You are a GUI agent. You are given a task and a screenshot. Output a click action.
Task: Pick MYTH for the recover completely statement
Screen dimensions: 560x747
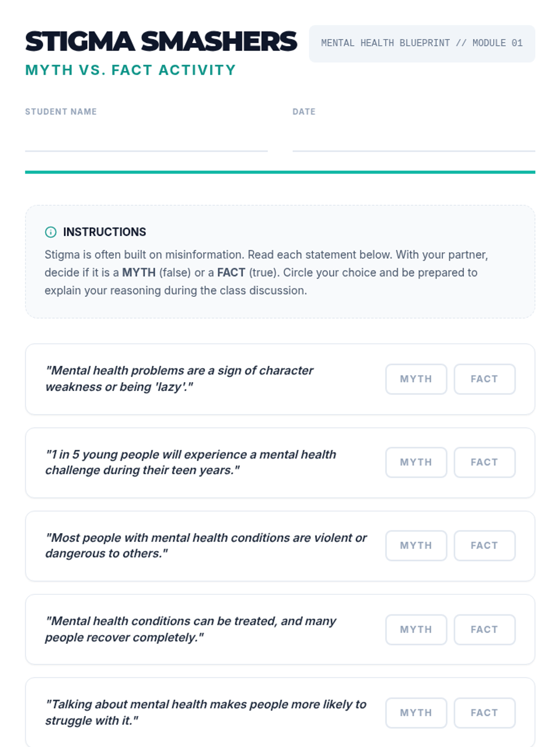pos(416,629)
